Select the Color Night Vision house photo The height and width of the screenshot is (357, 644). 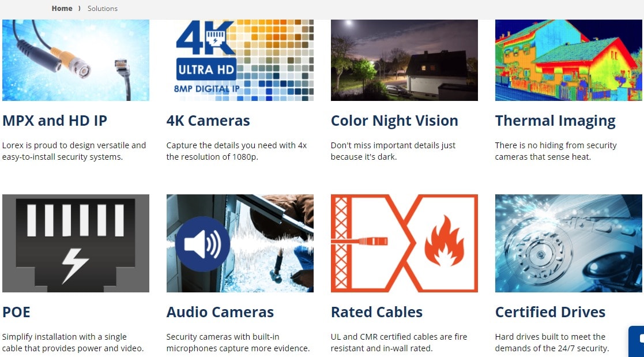[x=404, y=60]
